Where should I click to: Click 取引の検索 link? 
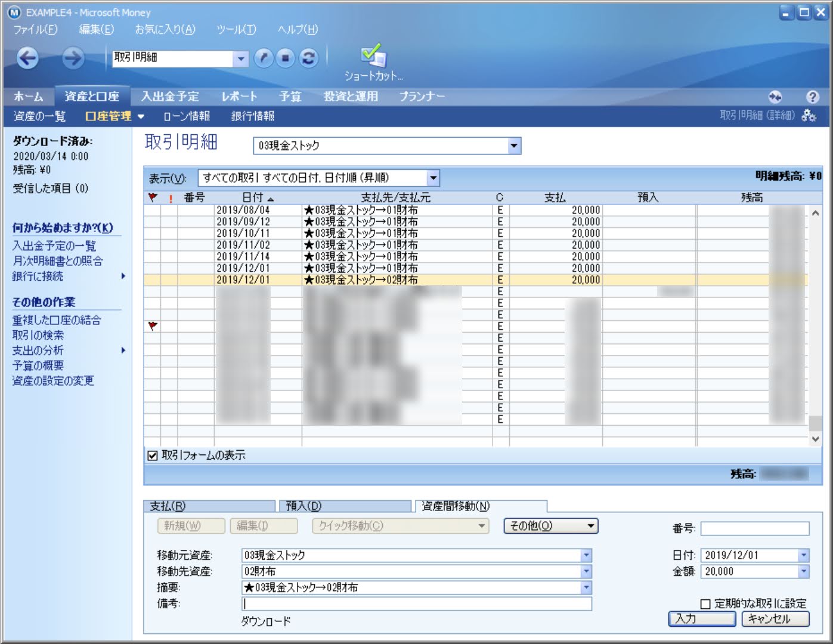[38, 335]
